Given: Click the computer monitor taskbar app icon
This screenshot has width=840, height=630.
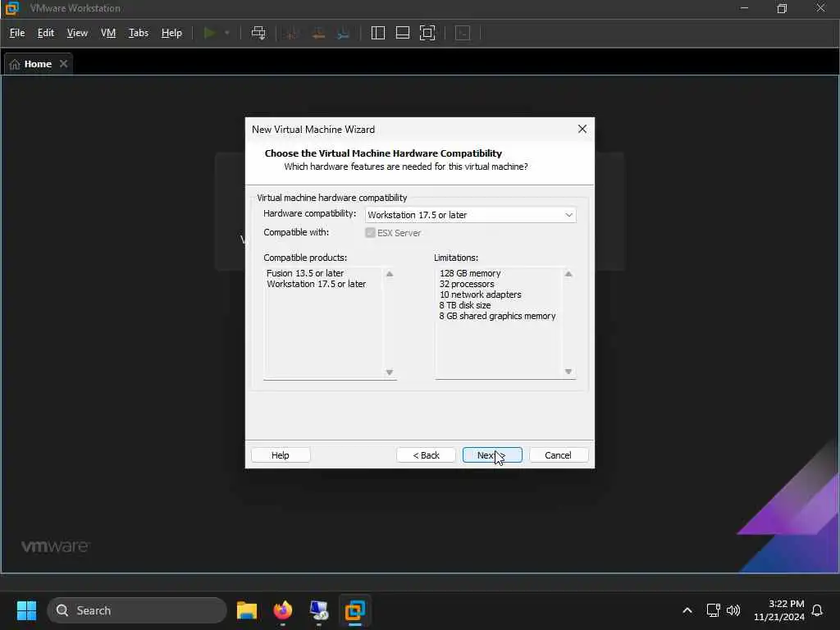Looking at the screenshot, I should click(319, 610).
